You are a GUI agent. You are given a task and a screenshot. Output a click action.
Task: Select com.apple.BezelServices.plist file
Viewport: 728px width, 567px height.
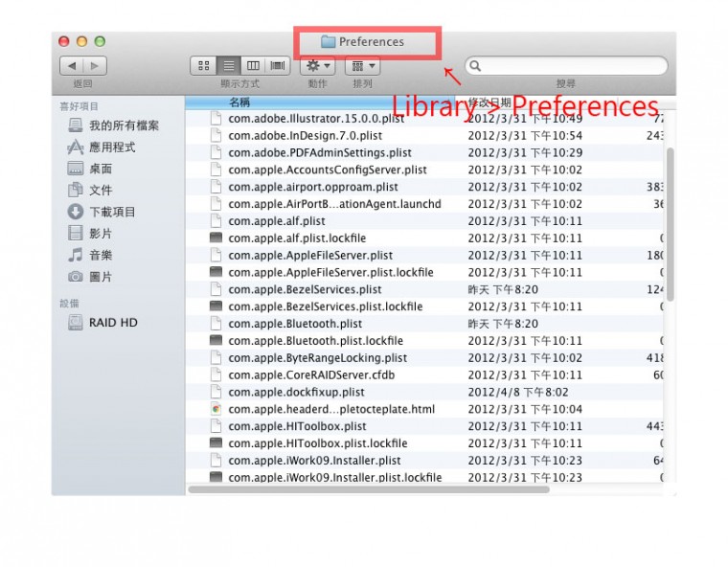305,290
